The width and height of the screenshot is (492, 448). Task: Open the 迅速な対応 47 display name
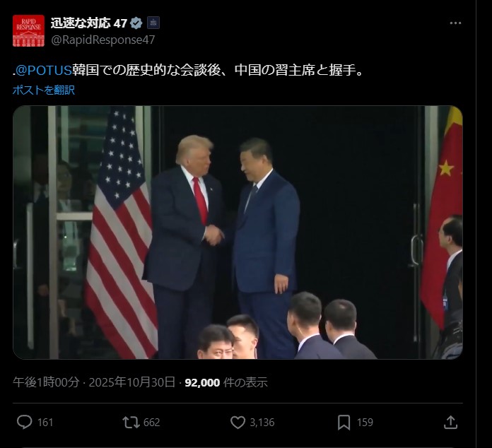coord(89,23)
